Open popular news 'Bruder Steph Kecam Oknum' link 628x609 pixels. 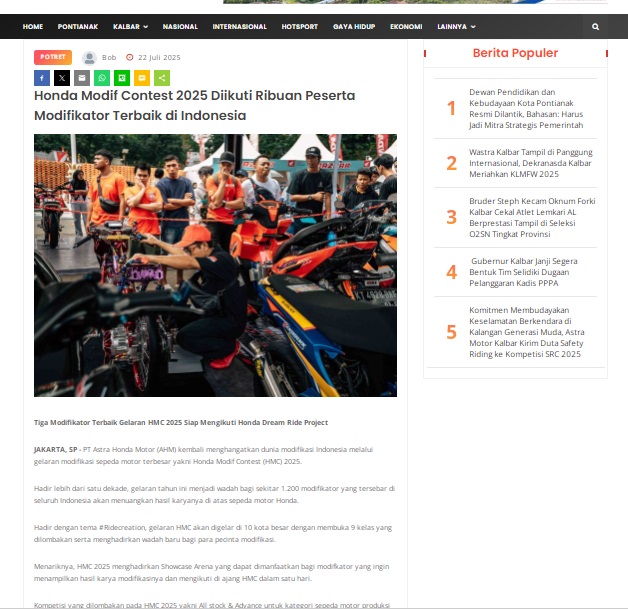coord(532,217)
